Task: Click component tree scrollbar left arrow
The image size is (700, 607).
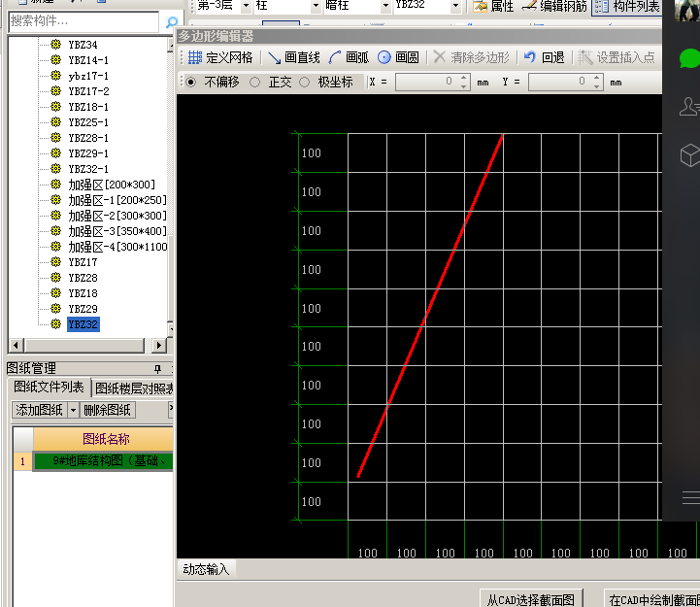Action: click(17, 345)
